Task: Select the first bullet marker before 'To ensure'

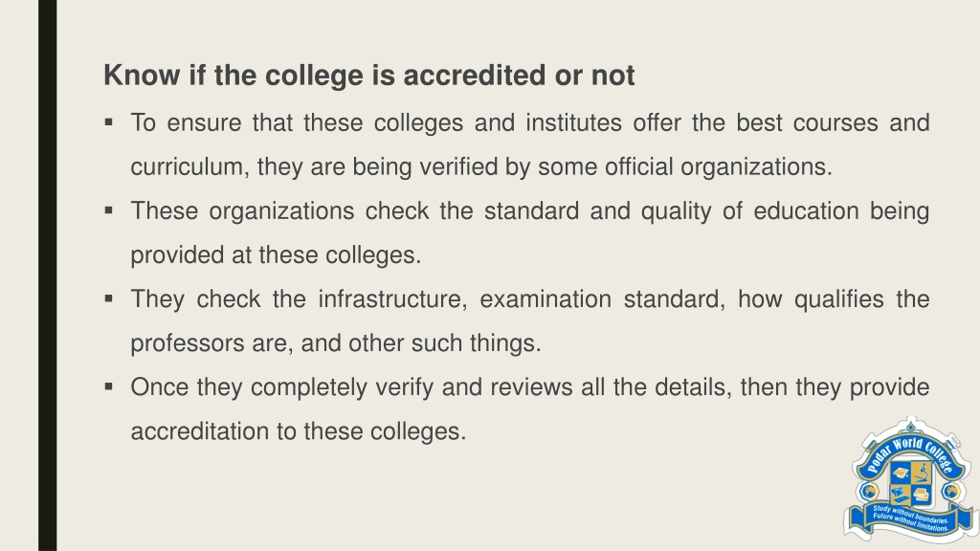Action: 109,122
